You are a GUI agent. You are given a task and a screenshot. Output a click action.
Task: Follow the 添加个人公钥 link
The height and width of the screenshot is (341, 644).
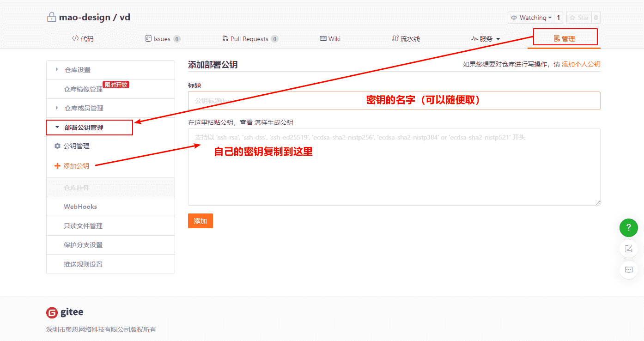tap(581, 64)
